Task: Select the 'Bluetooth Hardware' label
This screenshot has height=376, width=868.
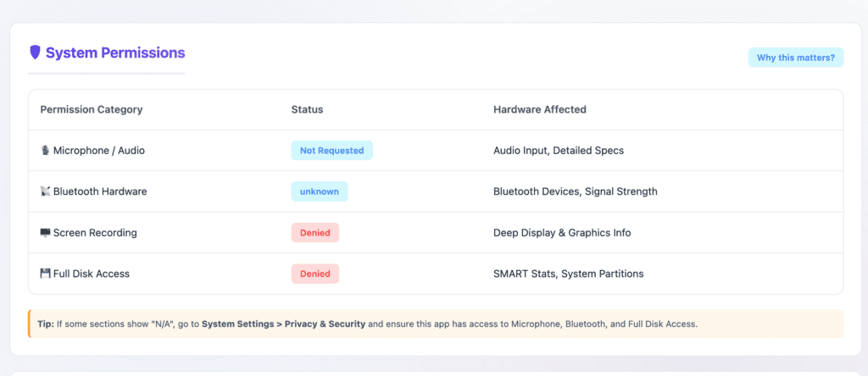Action: (x=100, y=191)
